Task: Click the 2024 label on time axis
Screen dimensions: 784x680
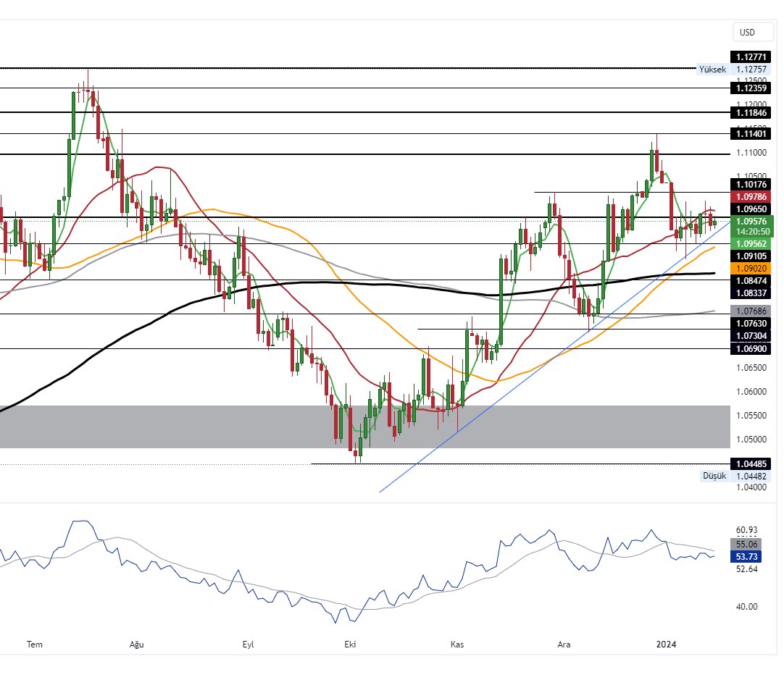Action: [665, 644]
